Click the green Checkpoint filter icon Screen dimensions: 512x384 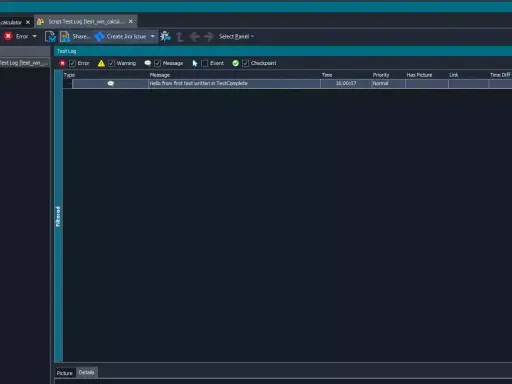pos(236,63)
